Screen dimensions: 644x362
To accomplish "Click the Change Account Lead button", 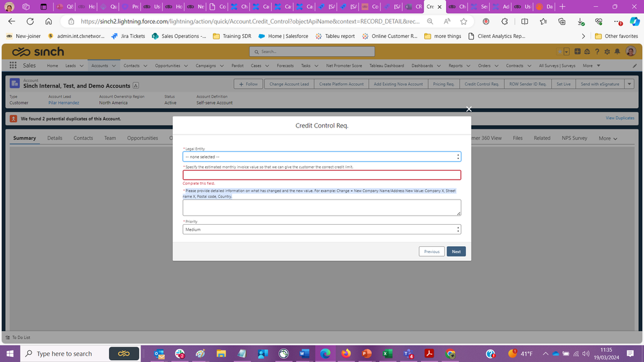I will [x=289, y=84].
